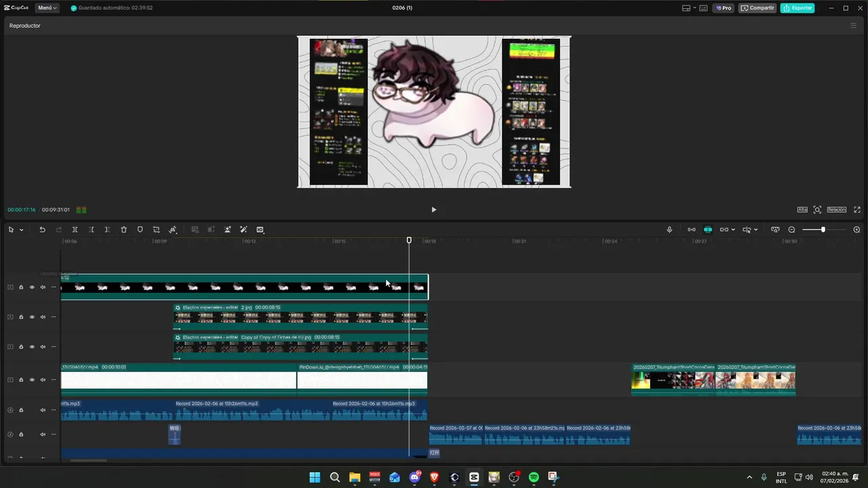Delete right of playhead trim tool
This screenshot has width=868, height=488.
tap(107, 230)
